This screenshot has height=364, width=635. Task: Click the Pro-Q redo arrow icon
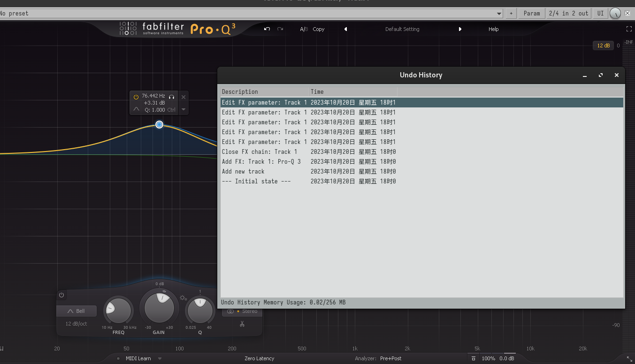click(x=280, y=29)
